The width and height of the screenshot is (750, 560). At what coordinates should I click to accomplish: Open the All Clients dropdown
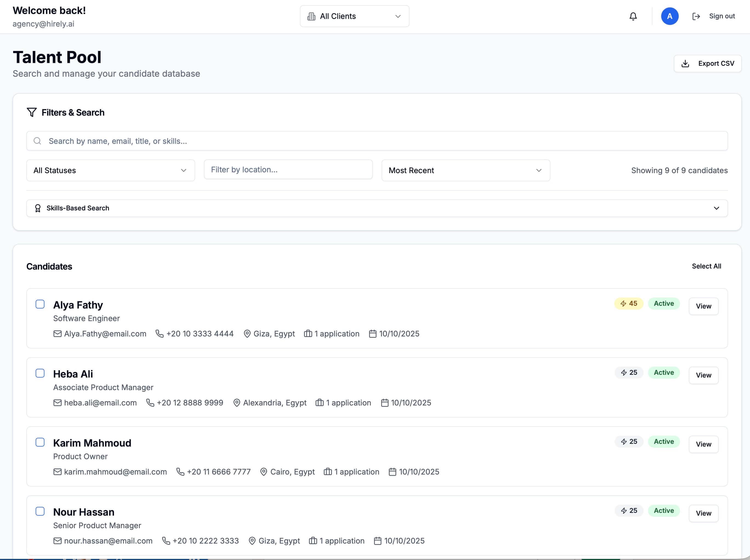[354, 16]
